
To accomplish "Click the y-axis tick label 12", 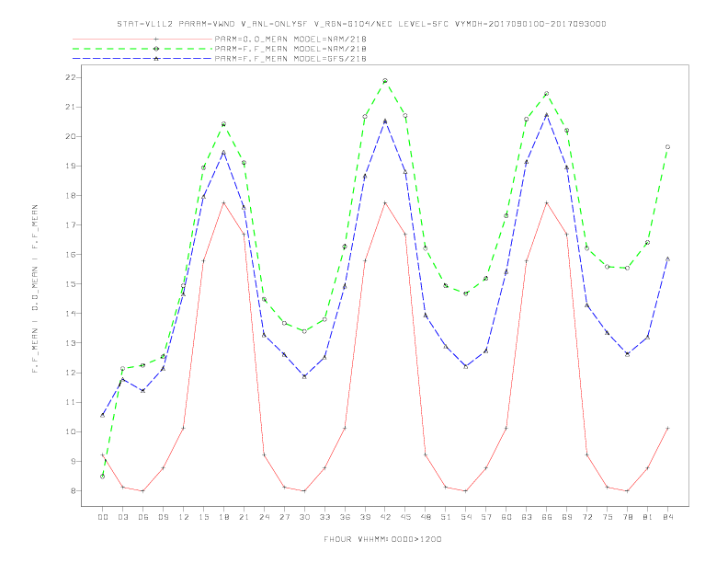I will 70,373.
